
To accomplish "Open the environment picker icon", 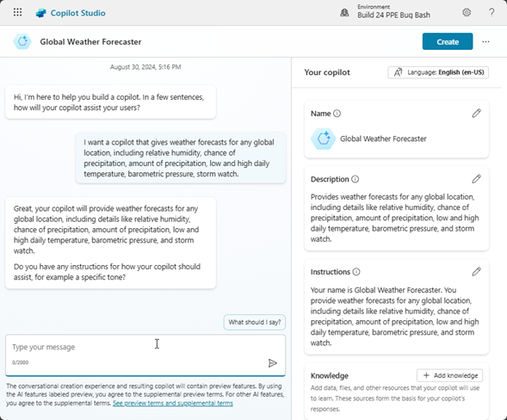I will 344,13.
